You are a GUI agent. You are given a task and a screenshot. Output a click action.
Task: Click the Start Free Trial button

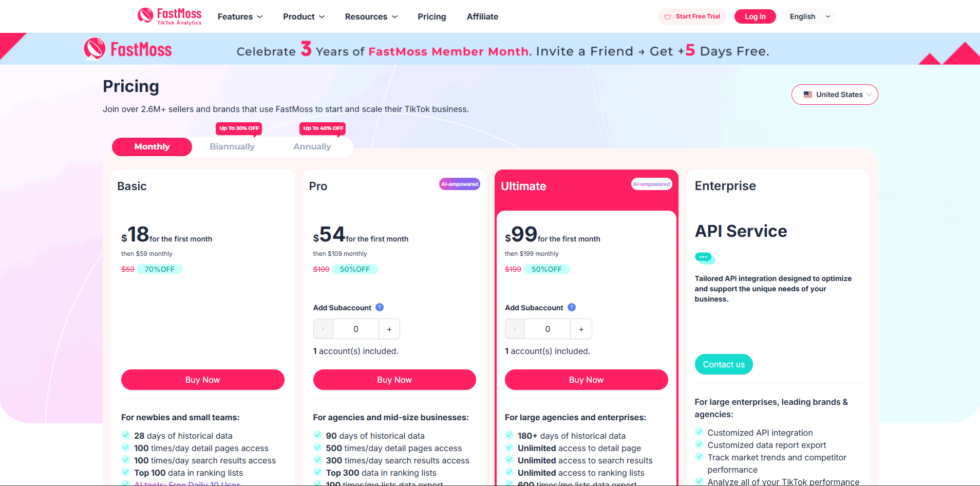click(692, 16)
